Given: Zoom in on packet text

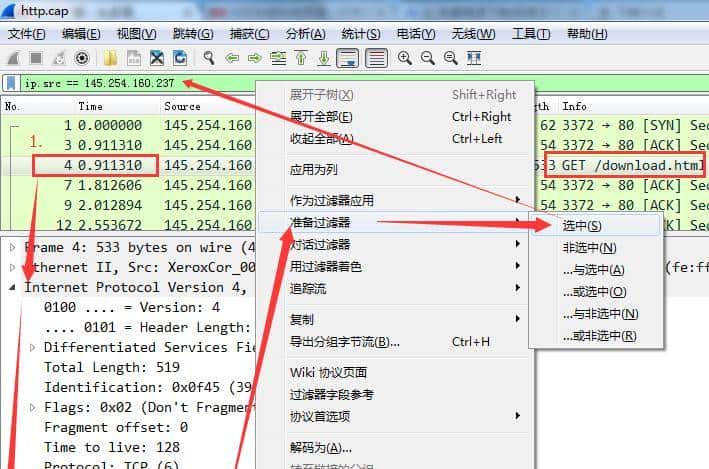Looking at the screenshot, I should pyautogui.click(x=405, y=58).
